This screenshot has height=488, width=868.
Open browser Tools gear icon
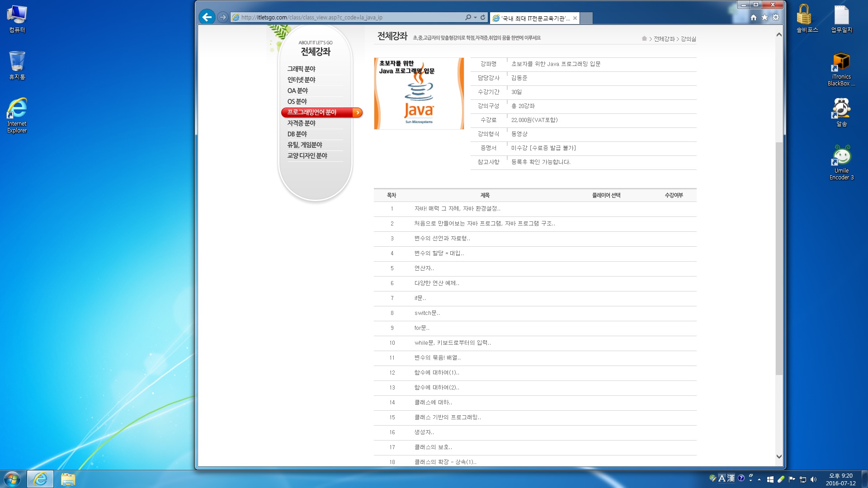click(776, 18)
